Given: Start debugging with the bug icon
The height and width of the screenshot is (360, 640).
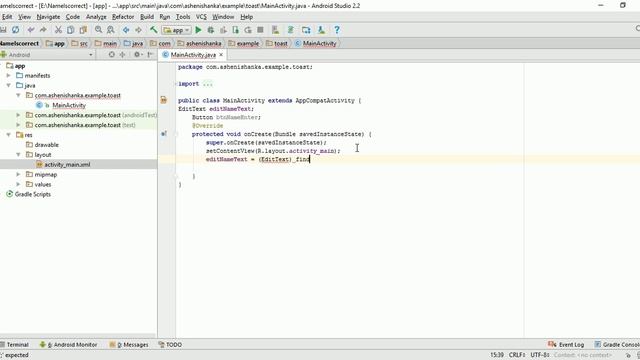Looking at the screenshot, I should (x=211, y=30).
